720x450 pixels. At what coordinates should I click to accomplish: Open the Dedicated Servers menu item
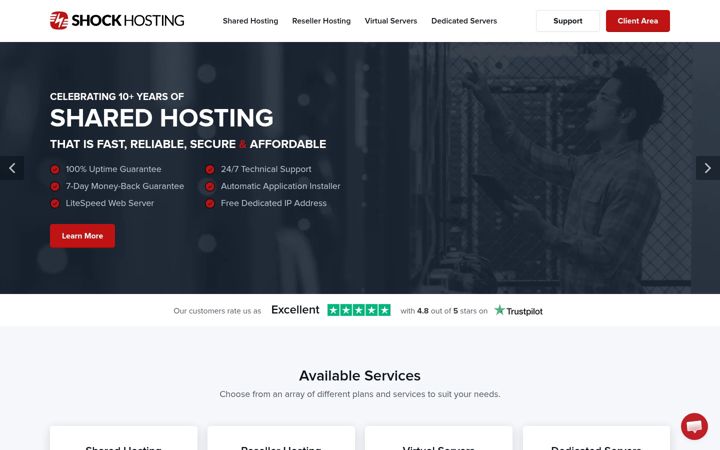464,21
